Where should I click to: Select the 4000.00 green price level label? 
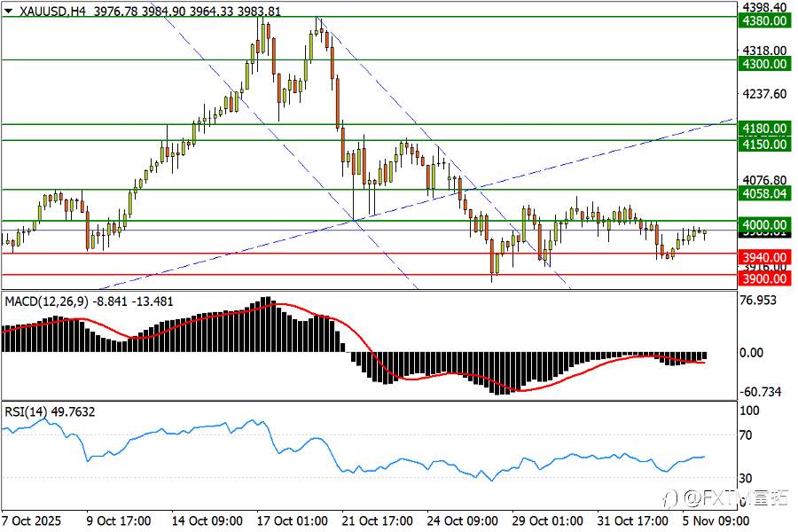tap(764, 225)
